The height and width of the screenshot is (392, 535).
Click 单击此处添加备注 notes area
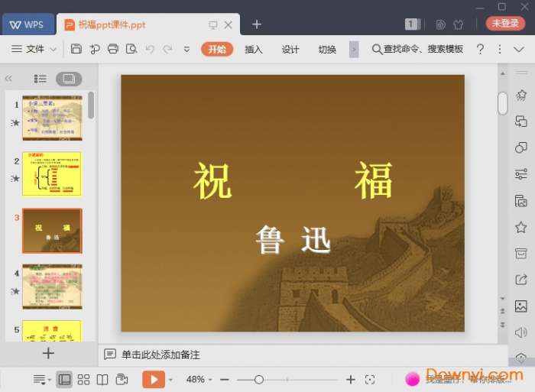point(160,355)
